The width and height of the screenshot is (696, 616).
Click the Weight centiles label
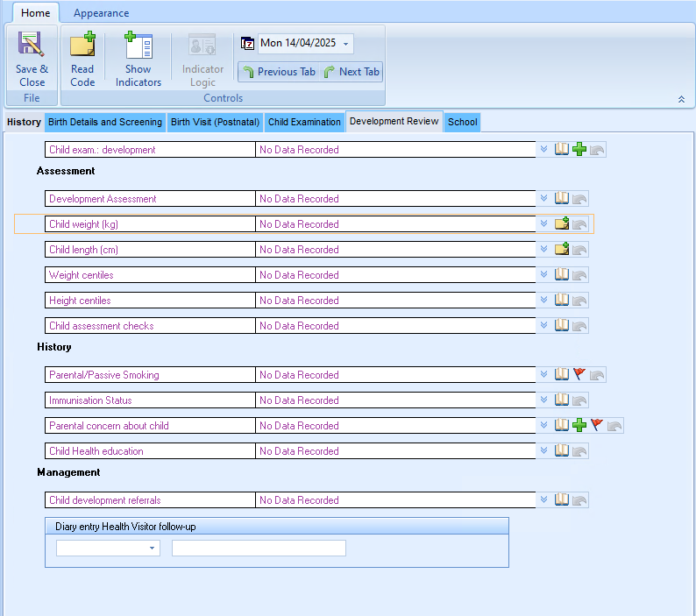pyautogui.click(x=82, y=275)
